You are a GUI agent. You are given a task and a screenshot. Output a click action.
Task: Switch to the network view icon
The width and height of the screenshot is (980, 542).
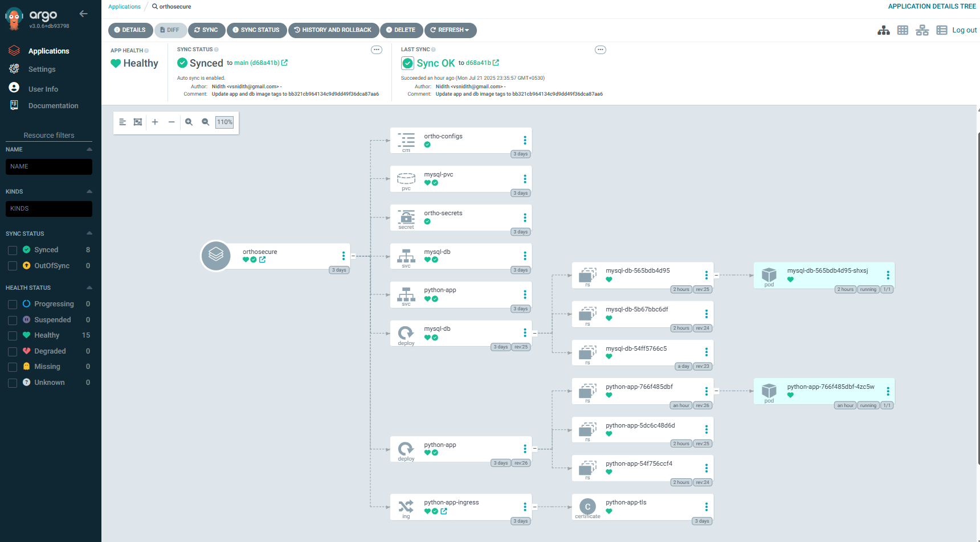point(922,30)
